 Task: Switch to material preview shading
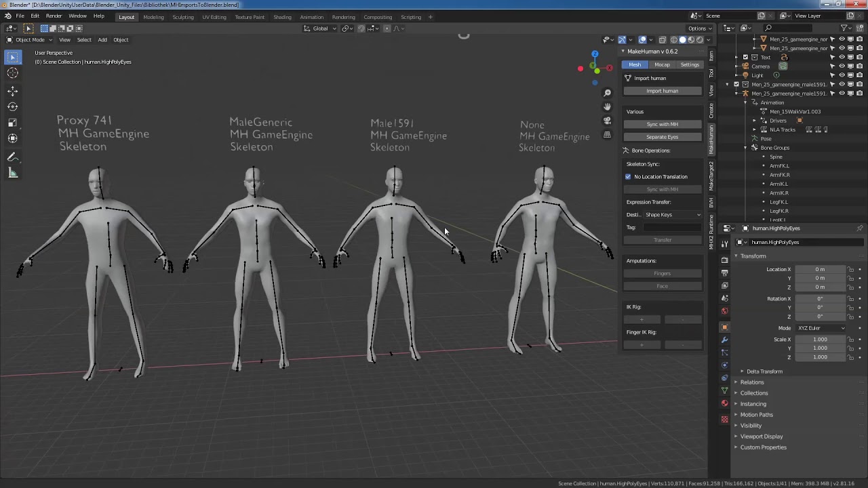pos(691,40)
